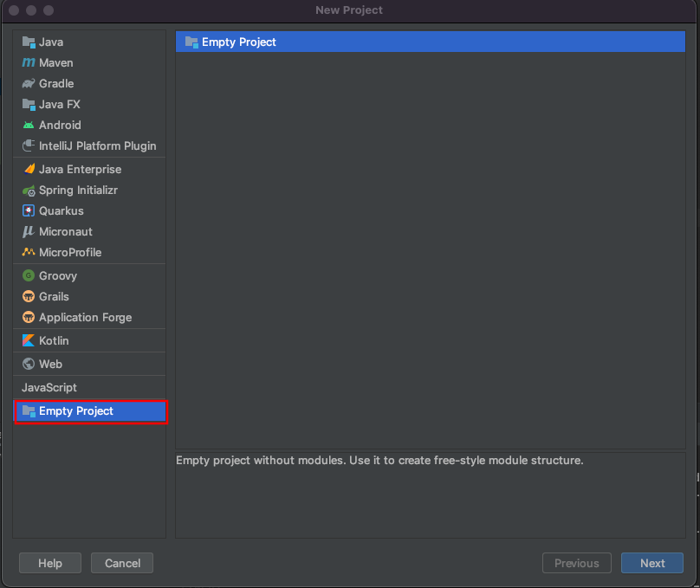
Task: Open the Help button
Action: (50, 563)
